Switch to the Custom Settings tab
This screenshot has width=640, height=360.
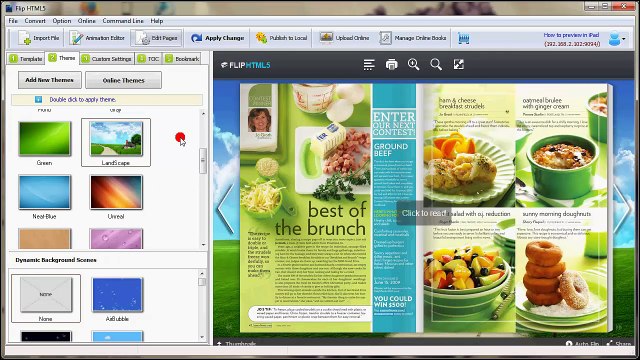[x=107, y=59]
